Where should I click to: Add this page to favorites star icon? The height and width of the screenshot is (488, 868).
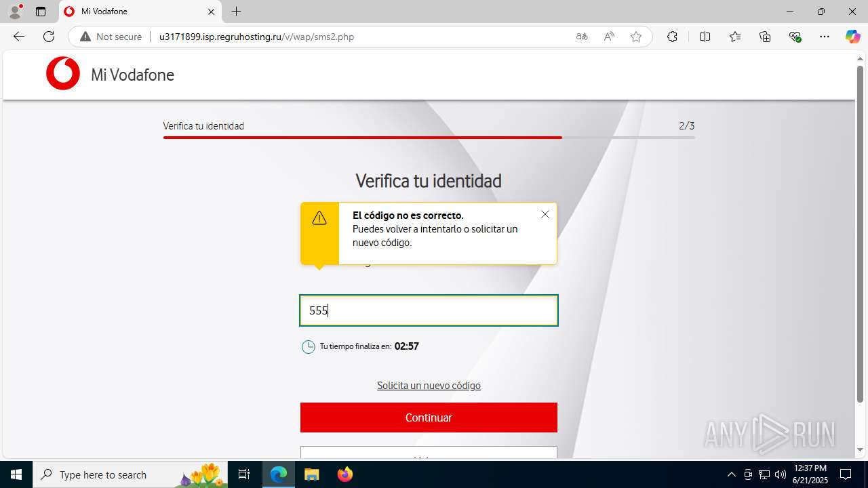636,37
